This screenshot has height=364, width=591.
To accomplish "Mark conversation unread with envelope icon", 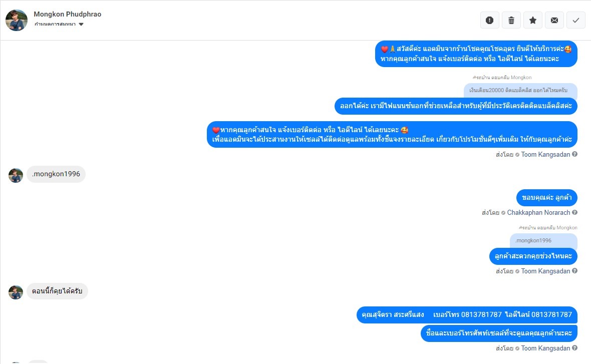I will click(554, 21).
